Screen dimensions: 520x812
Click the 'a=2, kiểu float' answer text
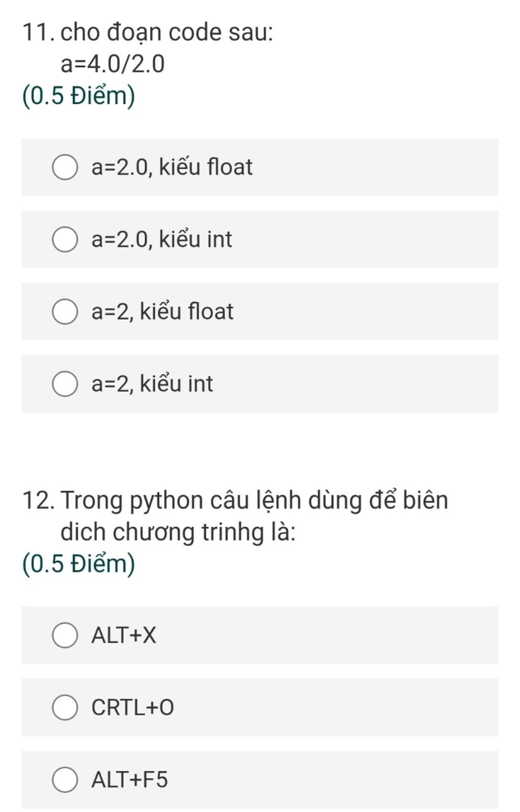pos(162,311)
